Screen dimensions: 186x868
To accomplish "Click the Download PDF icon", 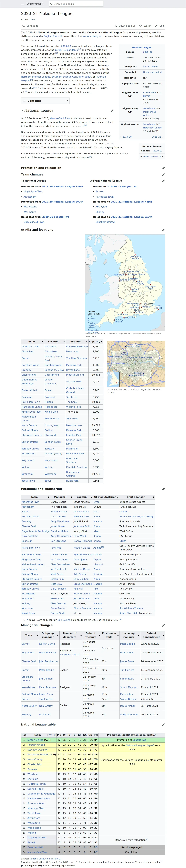I will (115, 26).
